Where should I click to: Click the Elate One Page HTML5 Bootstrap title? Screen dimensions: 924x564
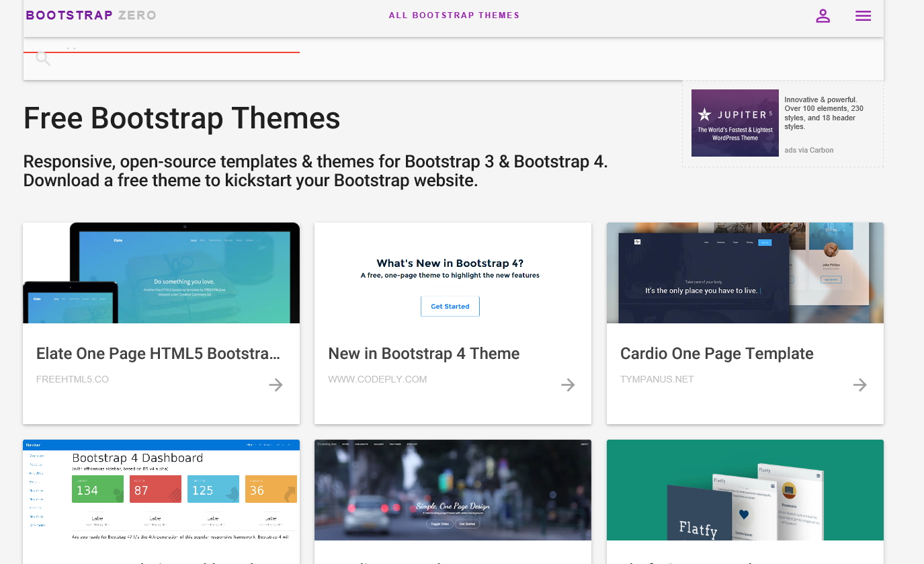(x=159, y=354)
